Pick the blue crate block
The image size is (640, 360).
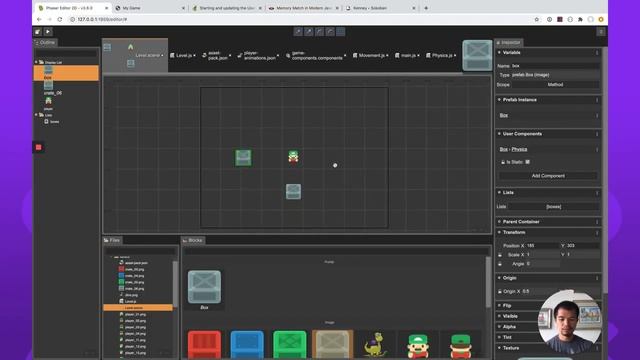coord(247,344)
